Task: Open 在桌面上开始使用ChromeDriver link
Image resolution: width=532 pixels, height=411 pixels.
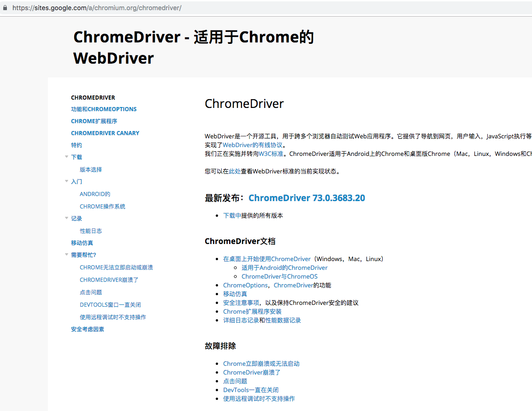Action: click(266, 259)
